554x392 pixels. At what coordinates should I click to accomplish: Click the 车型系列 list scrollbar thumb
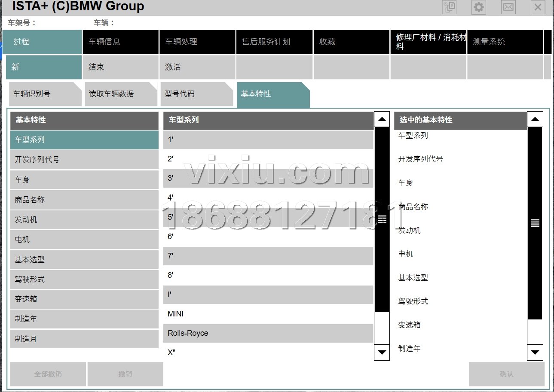(x=382, y=219)
